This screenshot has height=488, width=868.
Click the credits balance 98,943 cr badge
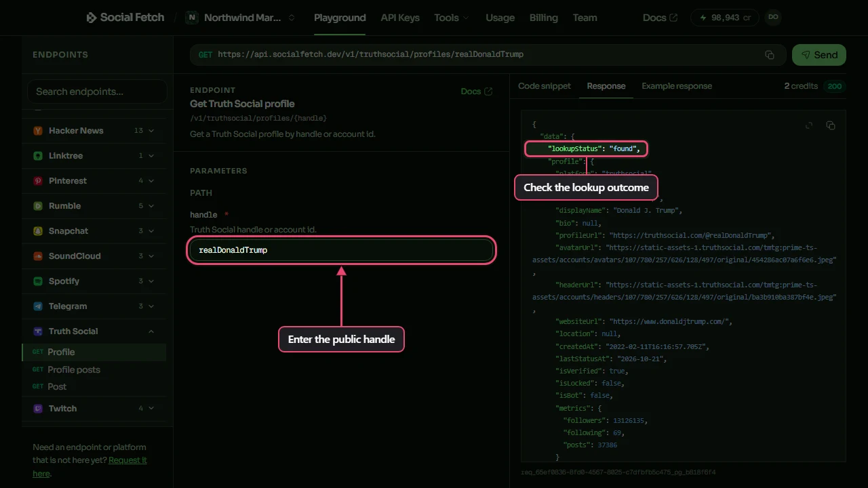725,18
